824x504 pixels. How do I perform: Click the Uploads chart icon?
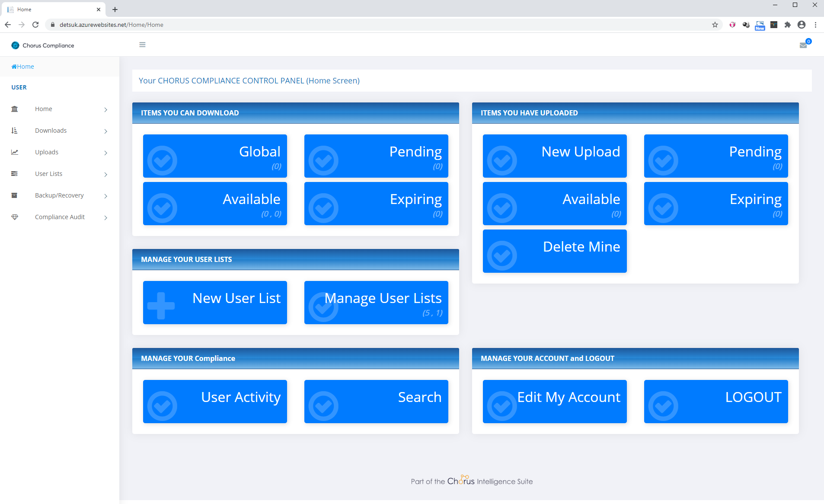(x=15, y=152)
